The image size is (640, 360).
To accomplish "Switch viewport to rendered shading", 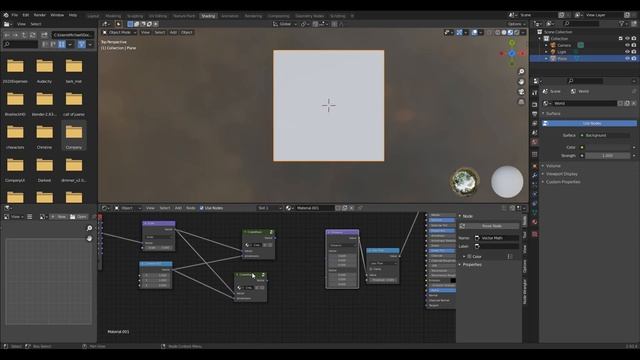I will click(x=517, y=32).
